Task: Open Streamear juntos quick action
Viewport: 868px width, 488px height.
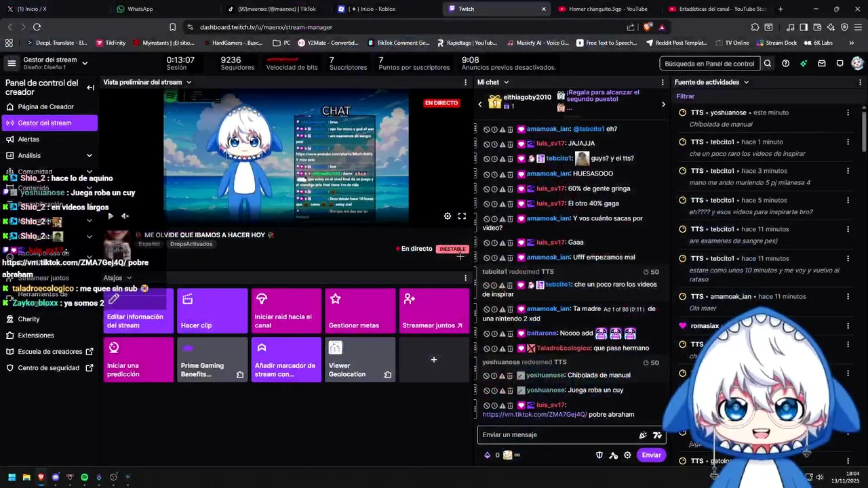Action: (x=434, y=311)
